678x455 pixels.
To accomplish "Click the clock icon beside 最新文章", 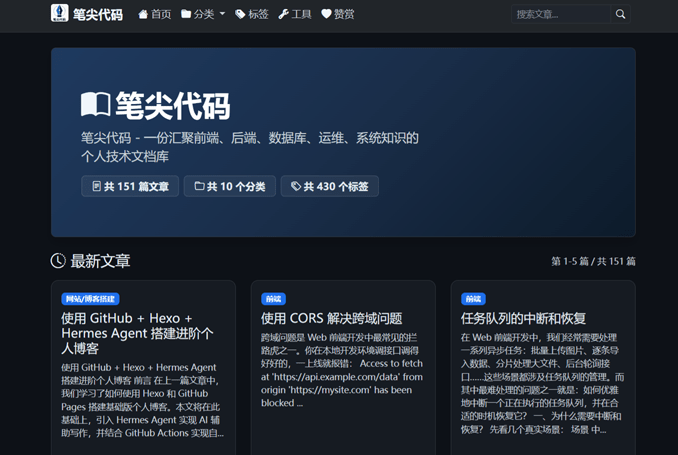I will coord(58,261).
